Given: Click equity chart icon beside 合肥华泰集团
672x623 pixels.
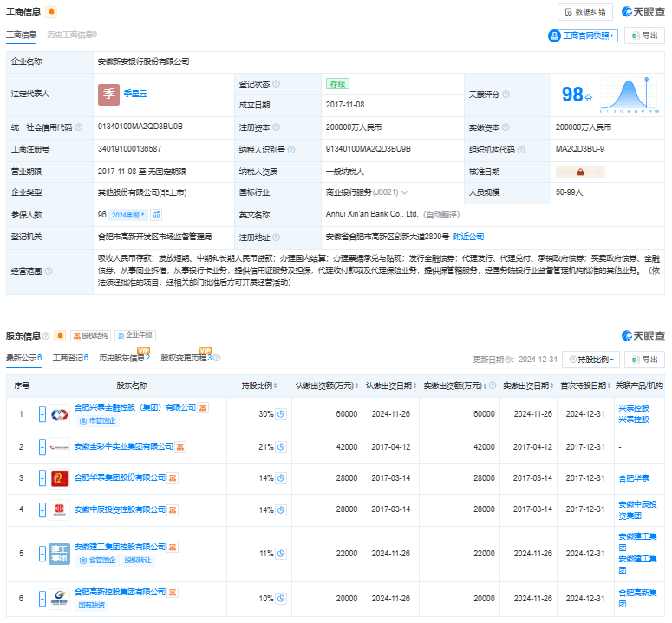Looking at the screenshot, I should coord(173,477).
